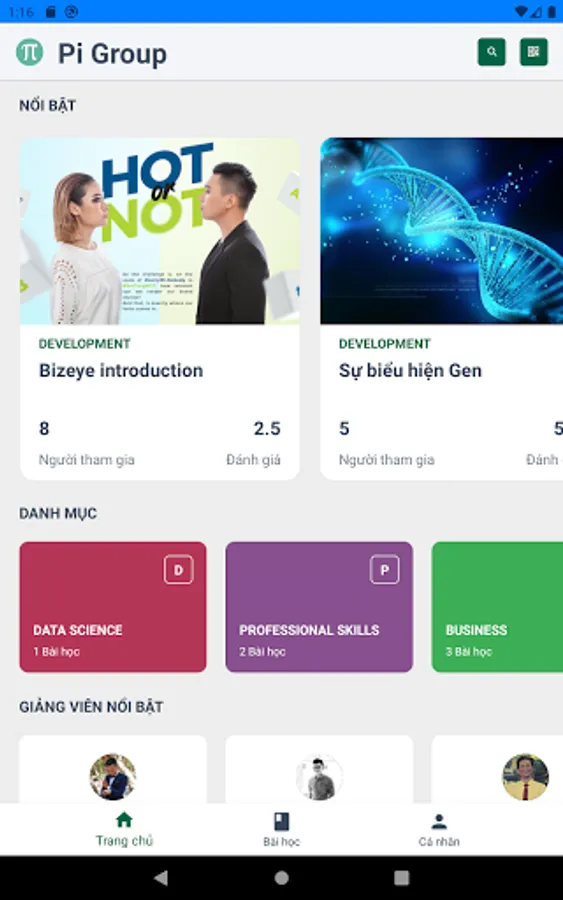Tap the Pi Group logo icon
563x900 pixels.
pos(30,52)
